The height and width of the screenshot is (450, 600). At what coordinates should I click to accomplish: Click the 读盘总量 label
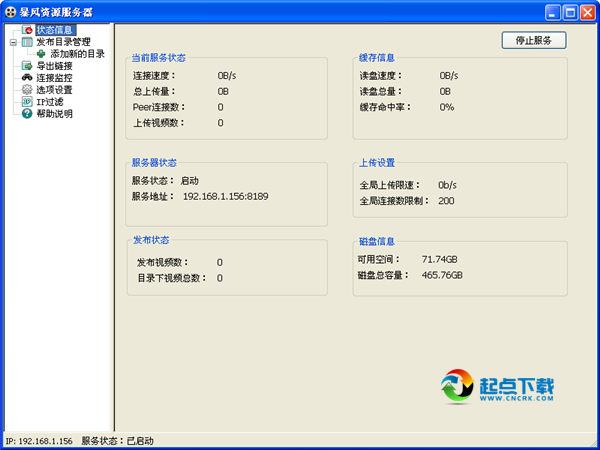381,91
